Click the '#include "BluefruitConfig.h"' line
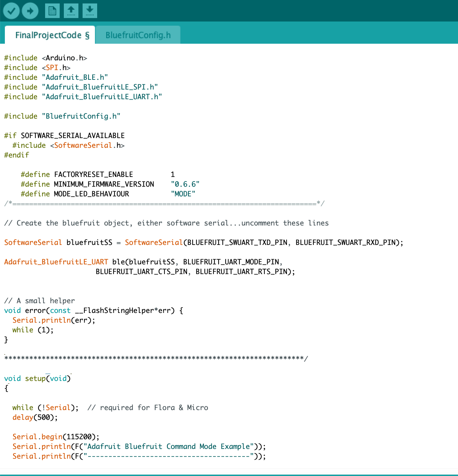The image size is (458, 476). coord(62,116)
